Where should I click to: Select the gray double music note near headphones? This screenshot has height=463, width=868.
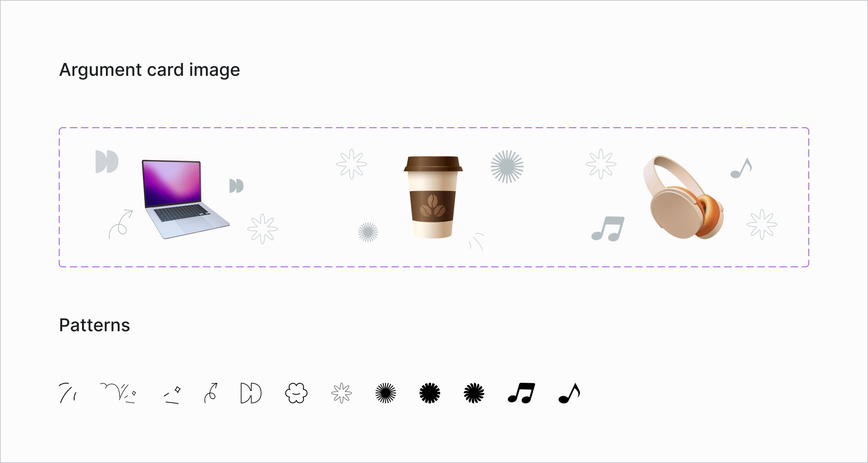[608, 229]
